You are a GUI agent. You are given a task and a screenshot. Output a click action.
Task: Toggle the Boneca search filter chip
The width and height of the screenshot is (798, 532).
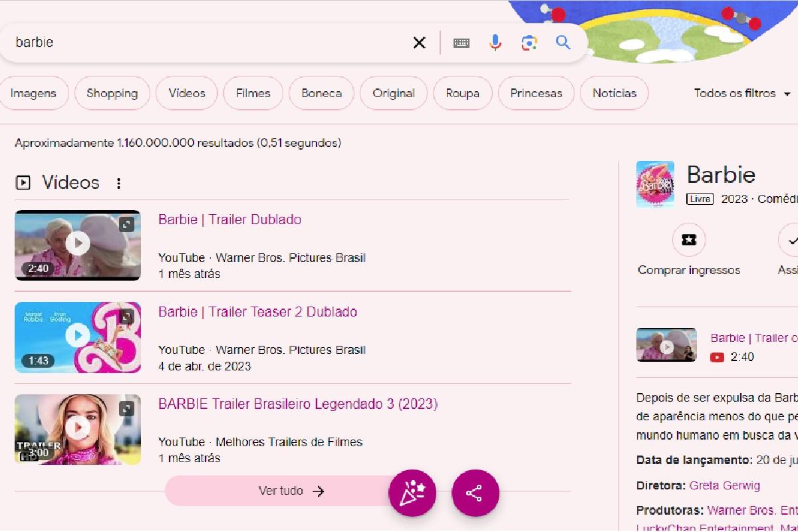point(321,93)
